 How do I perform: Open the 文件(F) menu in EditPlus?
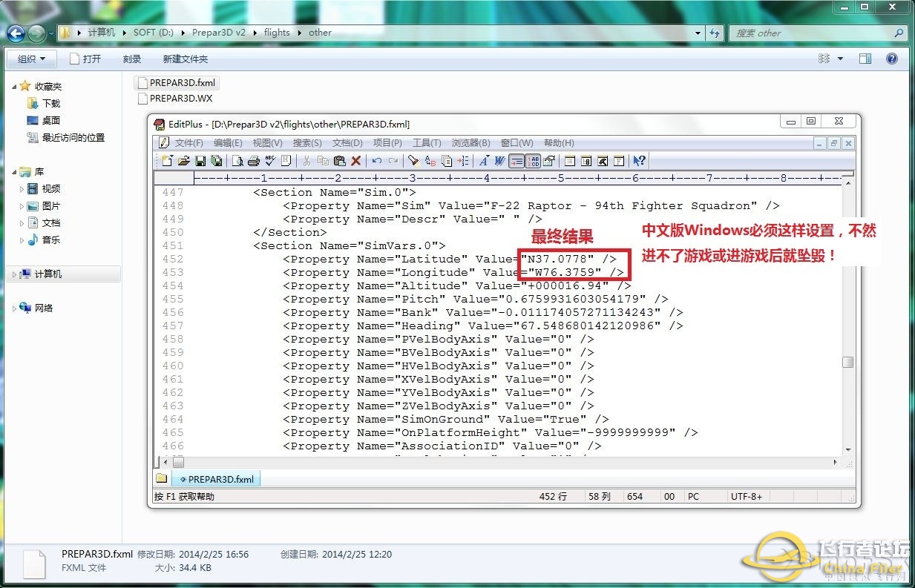tap(188, 143)
